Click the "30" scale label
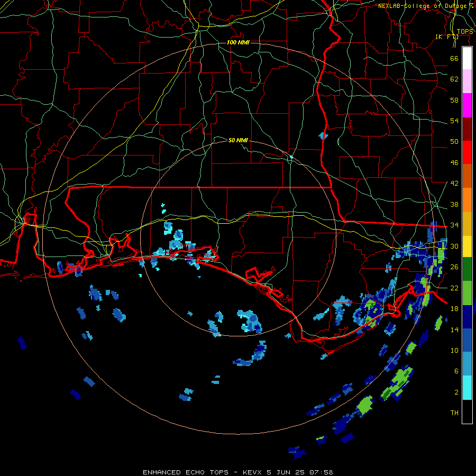This screenshot has height=476, width=476. (454, 246)
